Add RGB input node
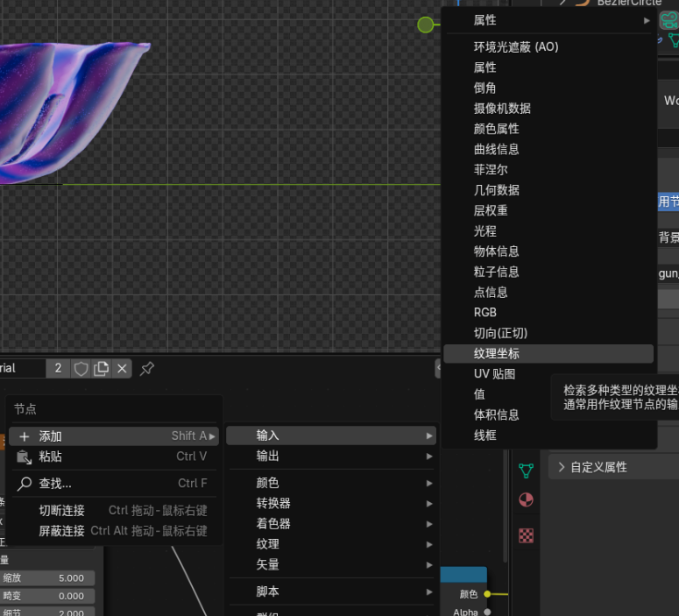 pos(548,312)
